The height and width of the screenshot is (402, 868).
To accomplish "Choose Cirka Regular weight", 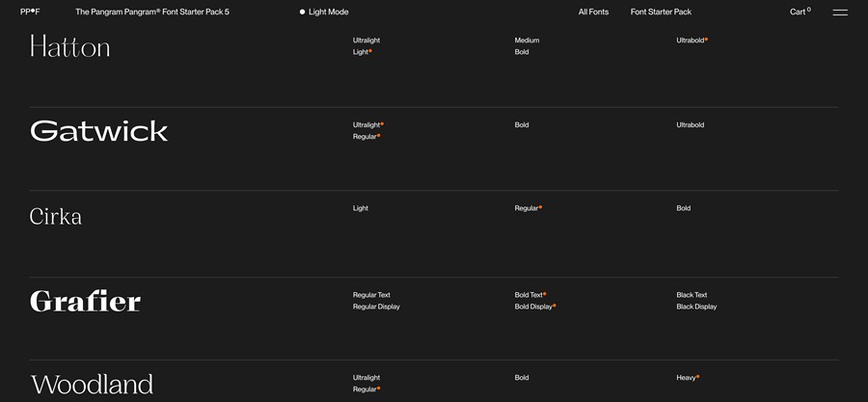I will (527, 208).
